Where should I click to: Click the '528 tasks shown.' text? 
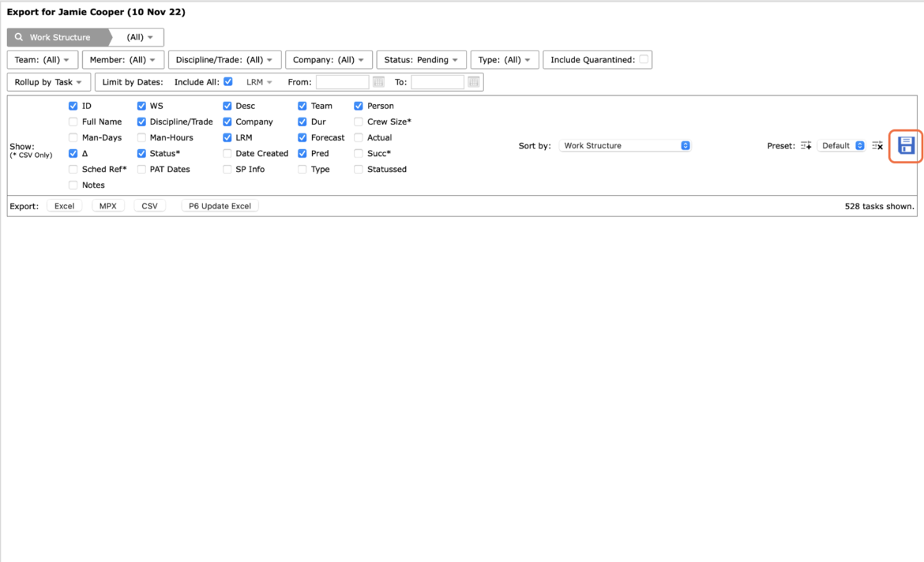coord(879,206)
